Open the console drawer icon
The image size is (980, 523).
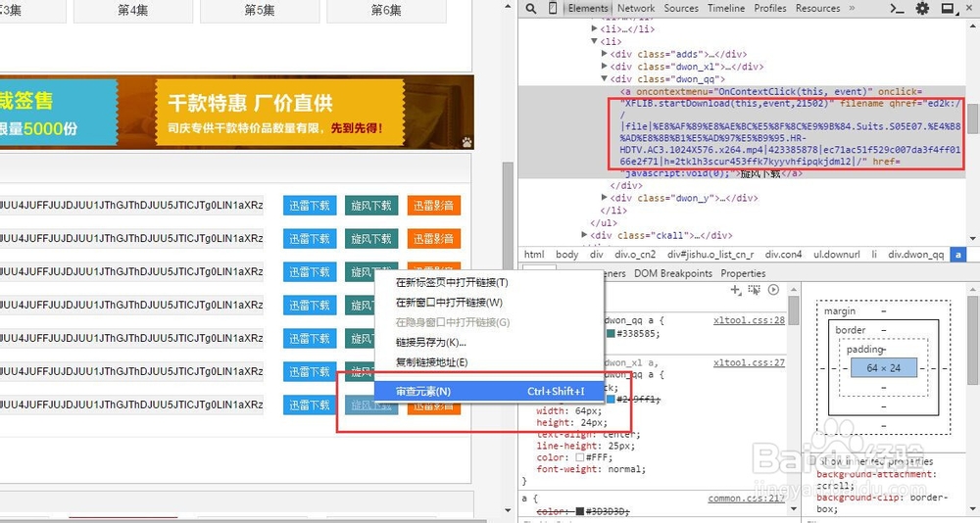pos(897,9)
